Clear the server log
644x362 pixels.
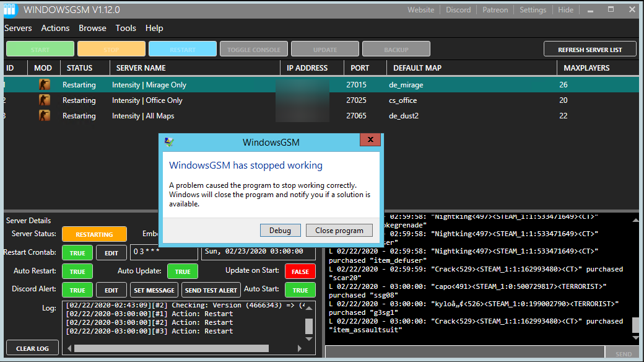[32, 348]
